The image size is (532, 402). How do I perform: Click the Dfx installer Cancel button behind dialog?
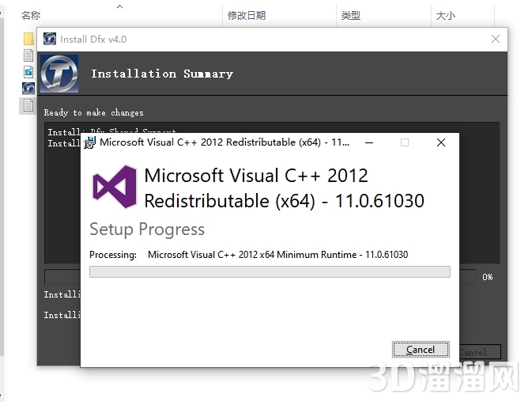click(480, 352)
